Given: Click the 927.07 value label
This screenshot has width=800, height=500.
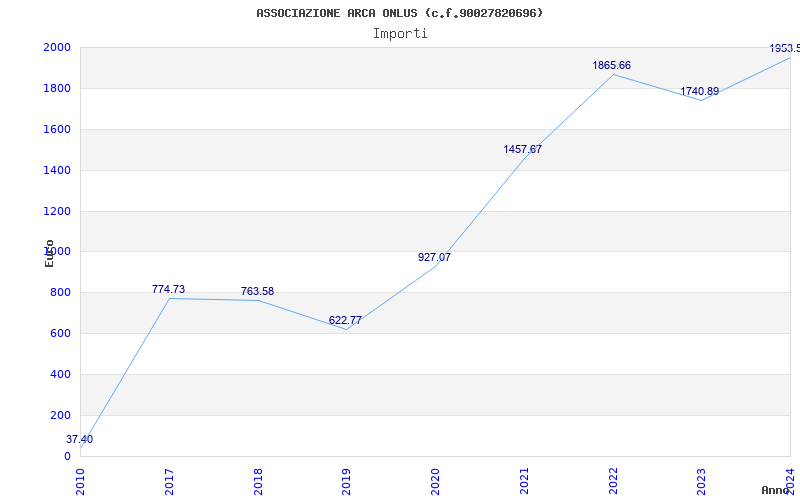Looking at the screenshot, I should (x=434, y=257).
